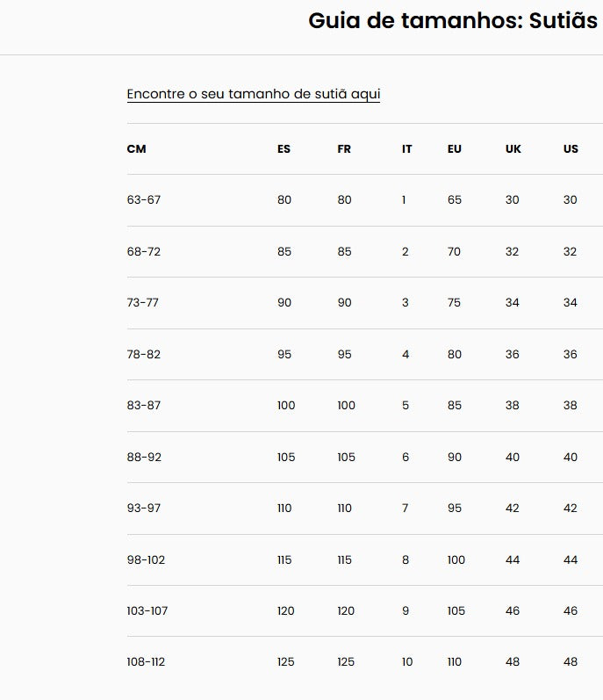Select the 83-87 cm range cell
The image size is (603, 700).
tap(144, 406)
